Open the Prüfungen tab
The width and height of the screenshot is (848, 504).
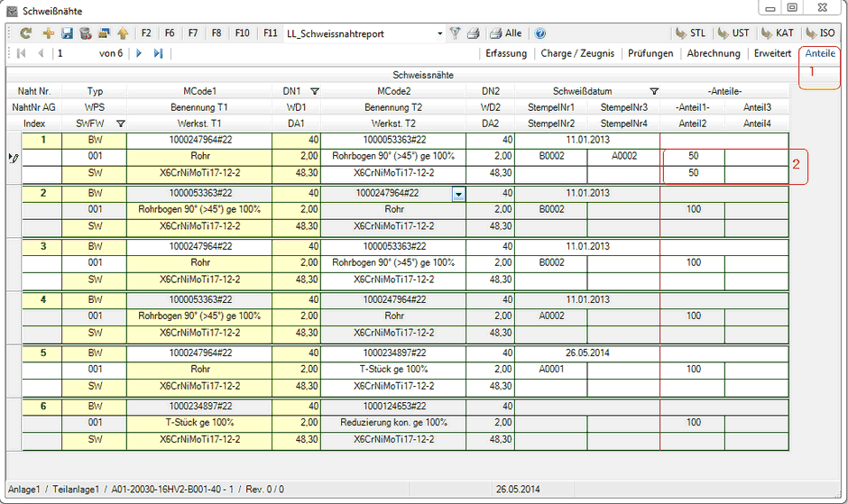650,53
